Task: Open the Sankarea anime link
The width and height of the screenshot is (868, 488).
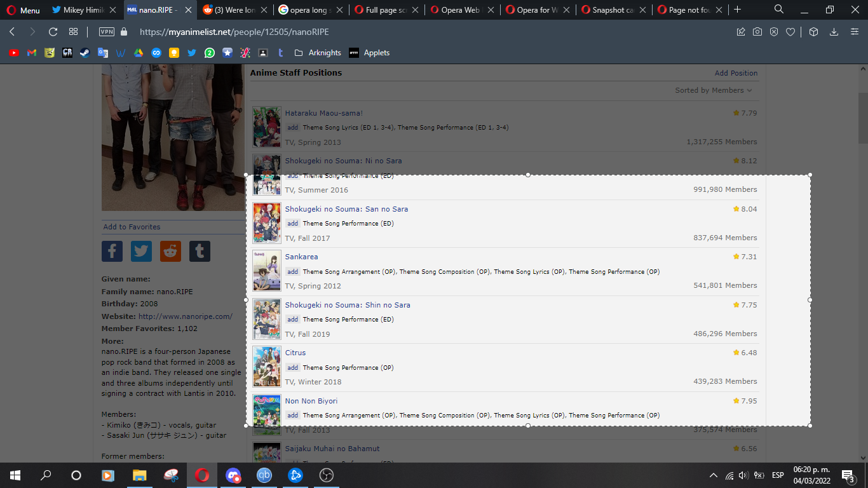Action: [301, 257]
